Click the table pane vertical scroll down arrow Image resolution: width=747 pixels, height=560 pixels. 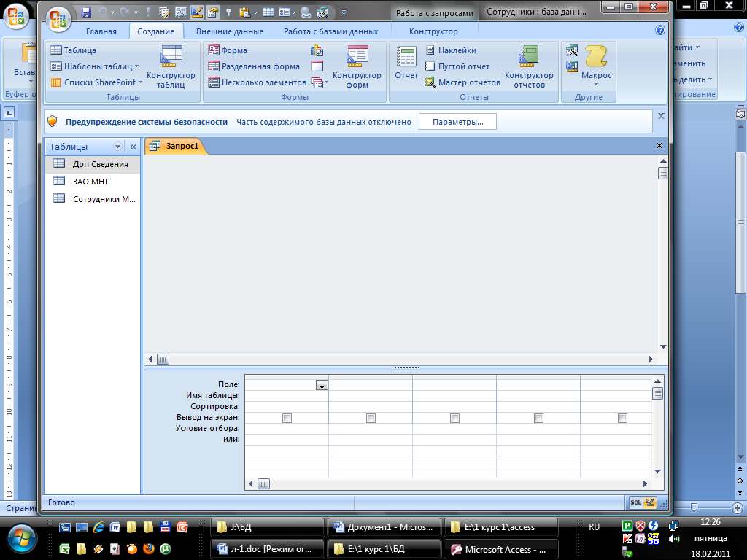(x=662, y=346)
